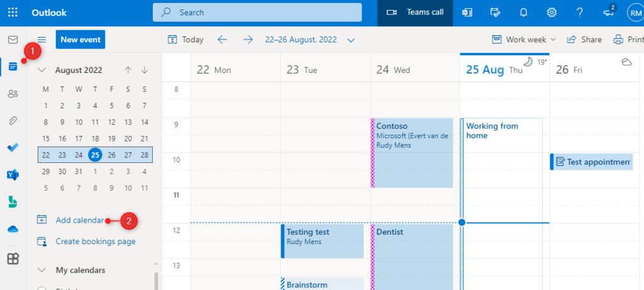Click the Today toolbar button
This screenshot has width=644, height=290.
(186, 40)
